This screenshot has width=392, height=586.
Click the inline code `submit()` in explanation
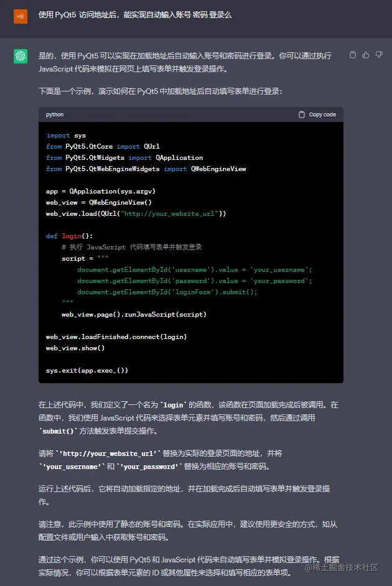(58, 431)
